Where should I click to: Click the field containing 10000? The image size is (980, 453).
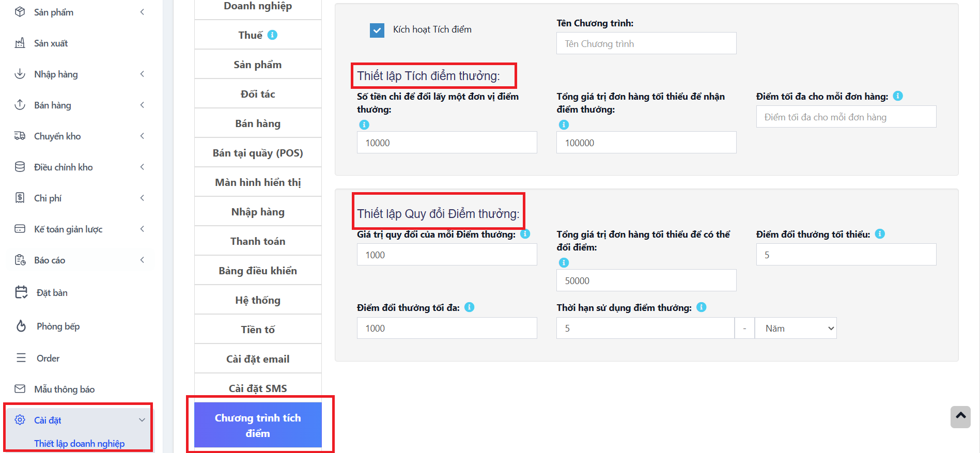pyautogui.click(x=447, y=143)
